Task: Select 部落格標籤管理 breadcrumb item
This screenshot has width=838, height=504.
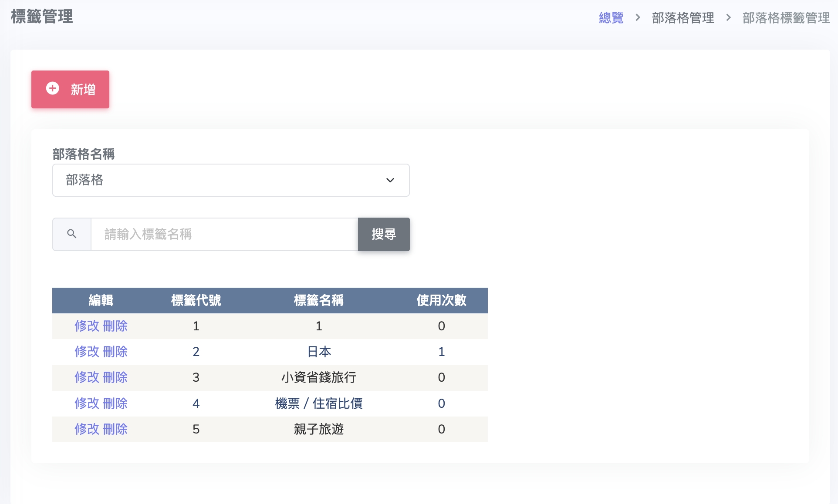Action: pos(786,18)
